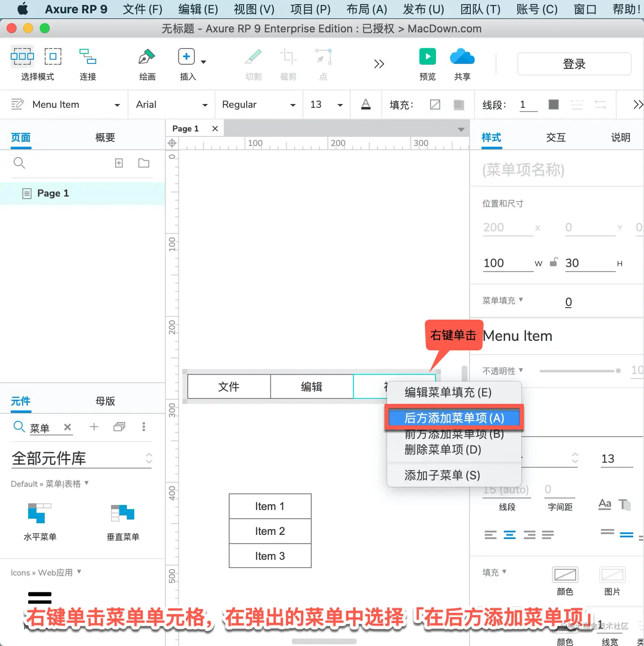The height and width of the screenshot is (646, 644).
Task: Adjust the opacity slider
Action: tap(580, 371)
